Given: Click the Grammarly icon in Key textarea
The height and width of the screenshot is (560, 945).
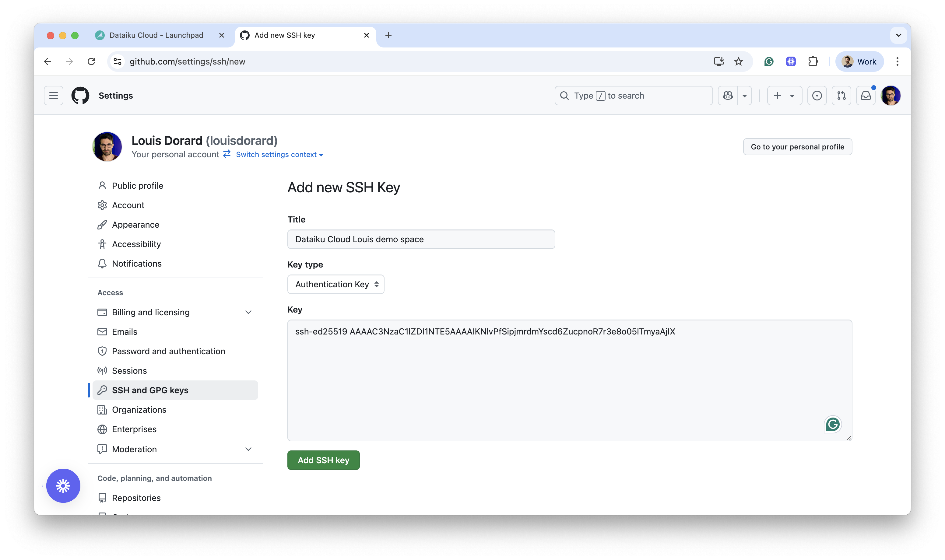Looking at the screenshot, I should tap(833, 425).
